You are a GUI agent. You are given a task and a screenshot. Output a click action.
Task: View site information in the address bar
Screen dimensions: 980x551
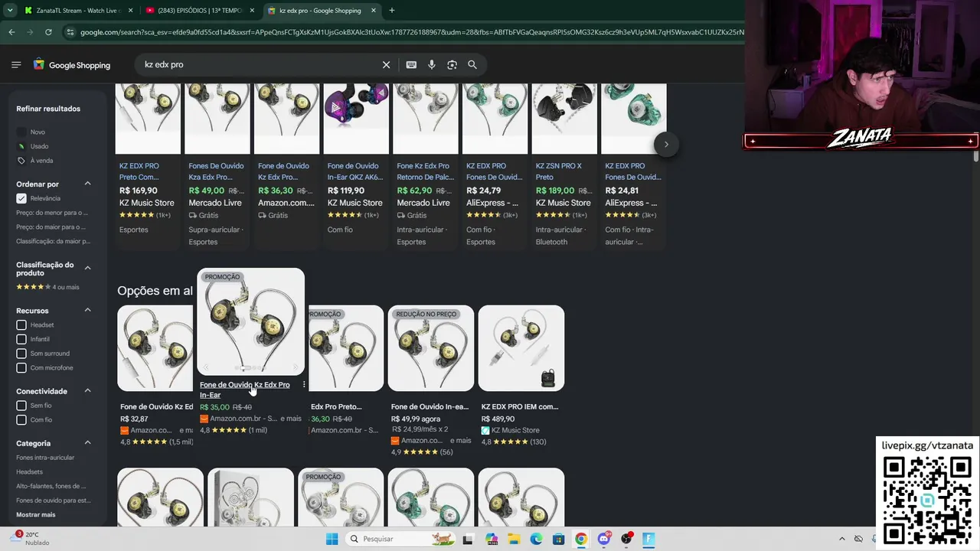(70, 32)
